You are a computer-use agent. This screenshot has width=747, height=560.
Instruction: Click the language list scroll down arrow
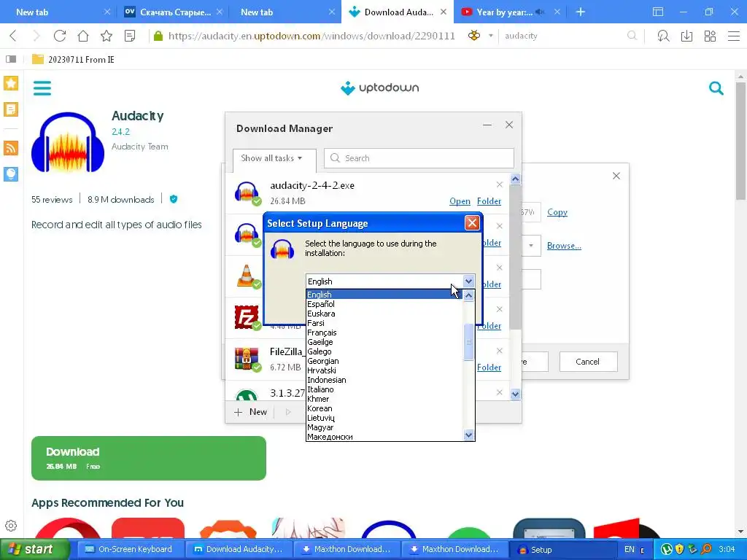click(469, 435)
